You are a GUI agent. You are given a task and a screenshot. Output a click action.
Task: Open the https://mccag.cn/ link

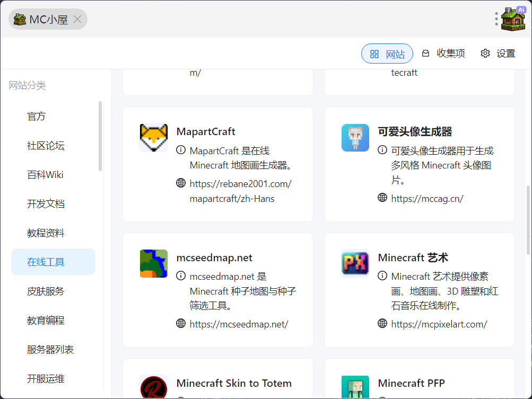(427, 199)
